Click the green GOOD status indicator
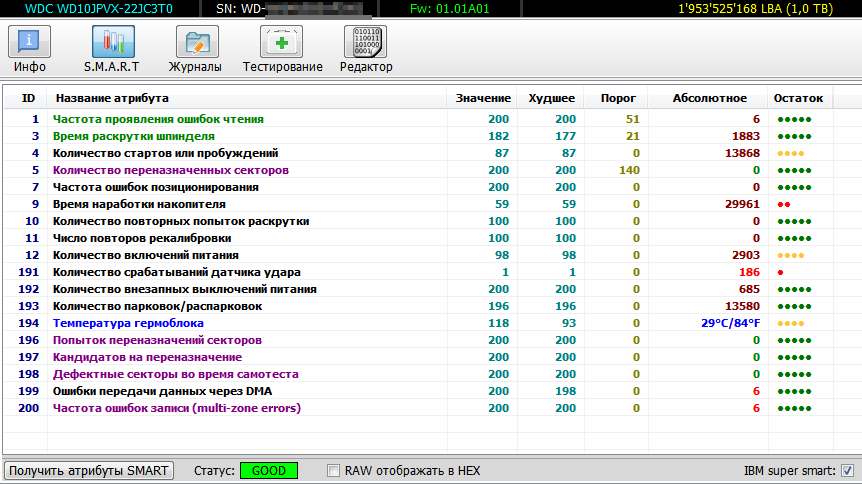Image resolution: width=862 pixels, height=484 pixels. pyautogui.click(x=269, y=471)
